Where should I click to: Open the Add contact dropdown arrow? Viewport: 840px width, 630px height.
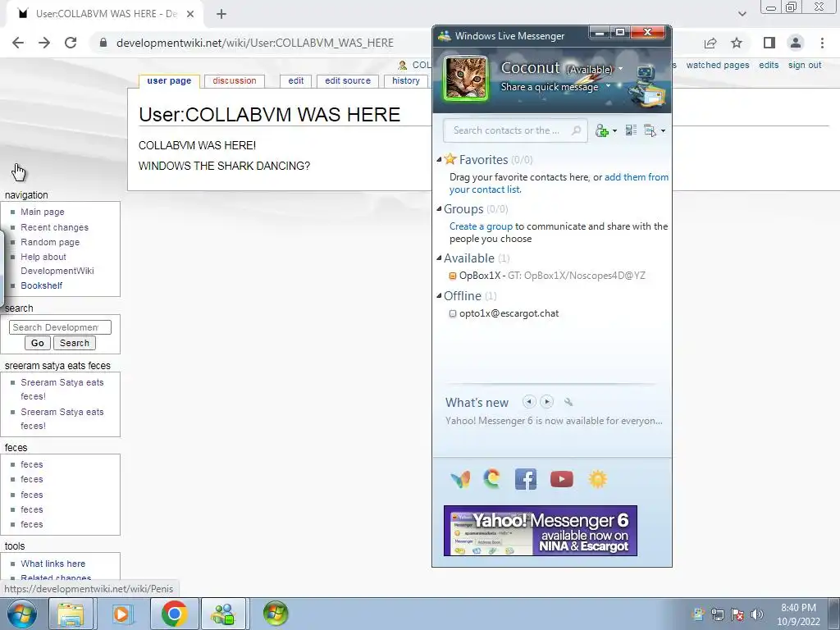click(x=614, y=131)
